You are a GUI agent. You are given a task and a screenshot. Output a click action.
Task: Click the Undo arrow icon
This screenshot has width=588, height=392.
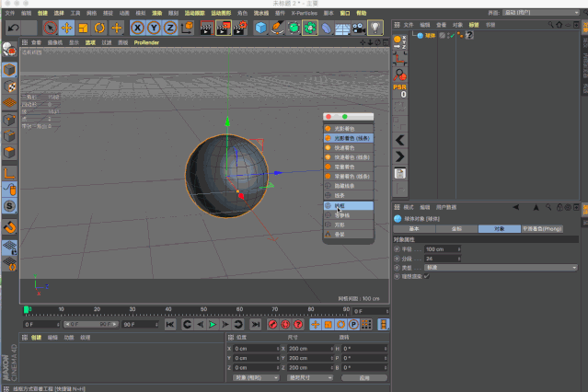click(x=13, y=28)
